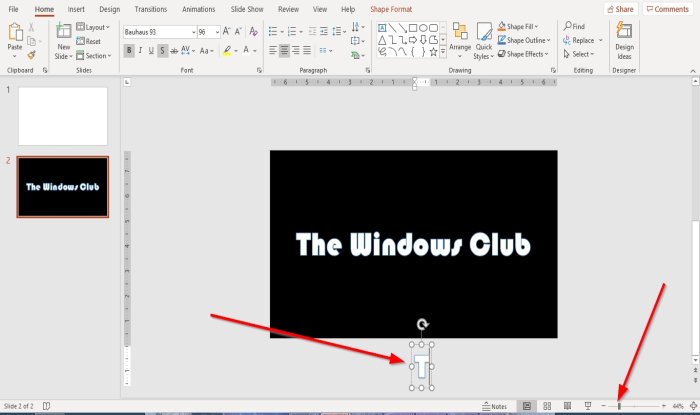Switch to the Transitions tab
The width and height of the screenshot is (700, 415).
pos(150,9)
